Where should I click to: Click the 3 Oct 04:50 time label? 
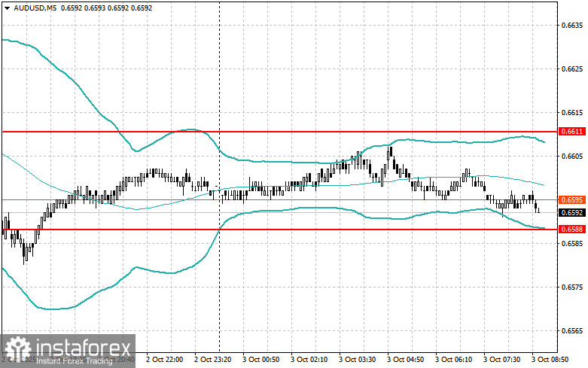(405, 360)
